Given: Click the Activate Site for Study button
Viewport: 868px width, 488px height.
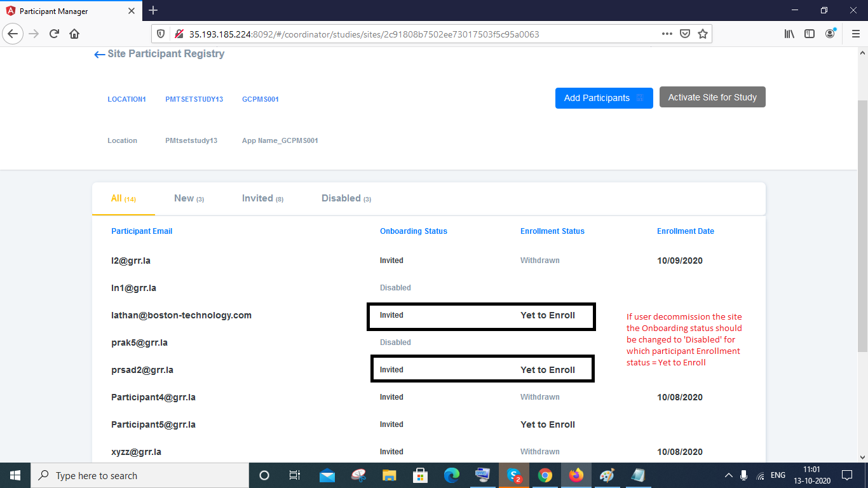Looking at the screenshot, I should click(712, 97).
